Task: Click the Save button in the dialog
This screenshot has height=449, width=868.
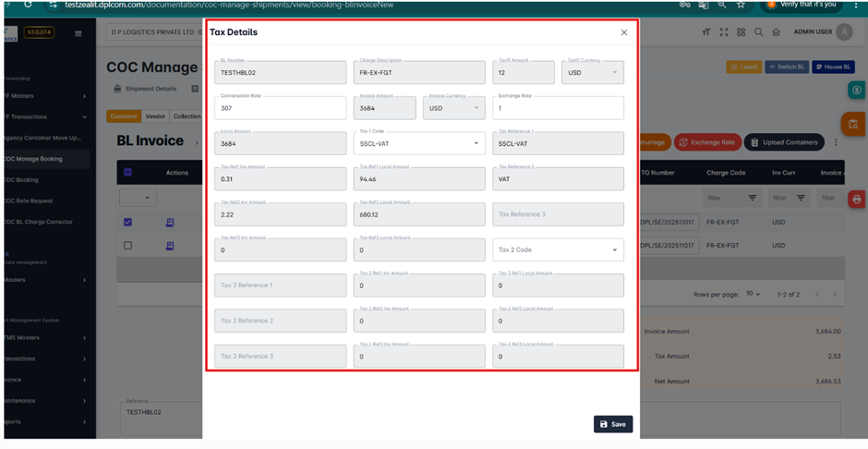Action: click(612, 424)
